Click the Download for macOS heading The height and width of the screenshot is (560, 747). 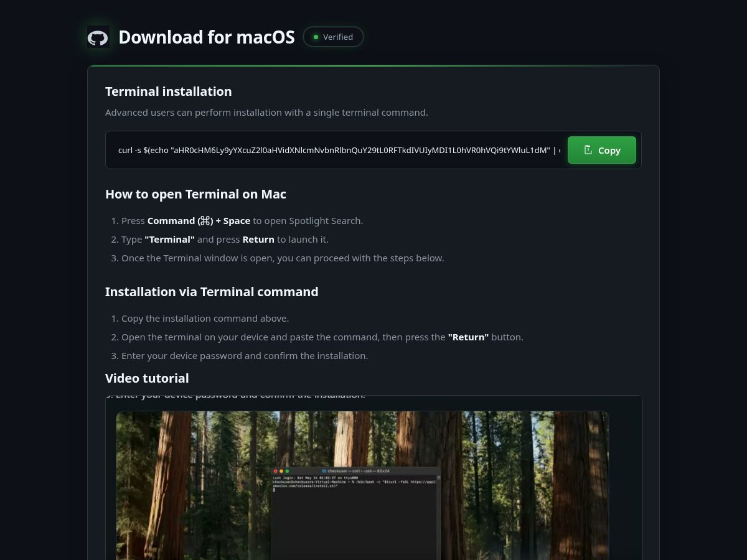point(207,37)
